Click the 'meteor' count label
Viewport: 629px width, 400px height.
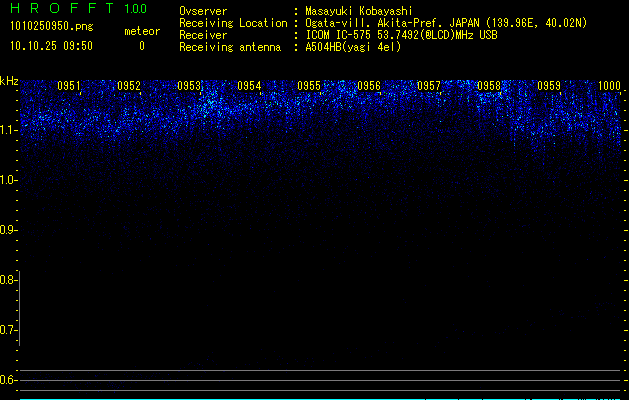[x=142, y=31]
